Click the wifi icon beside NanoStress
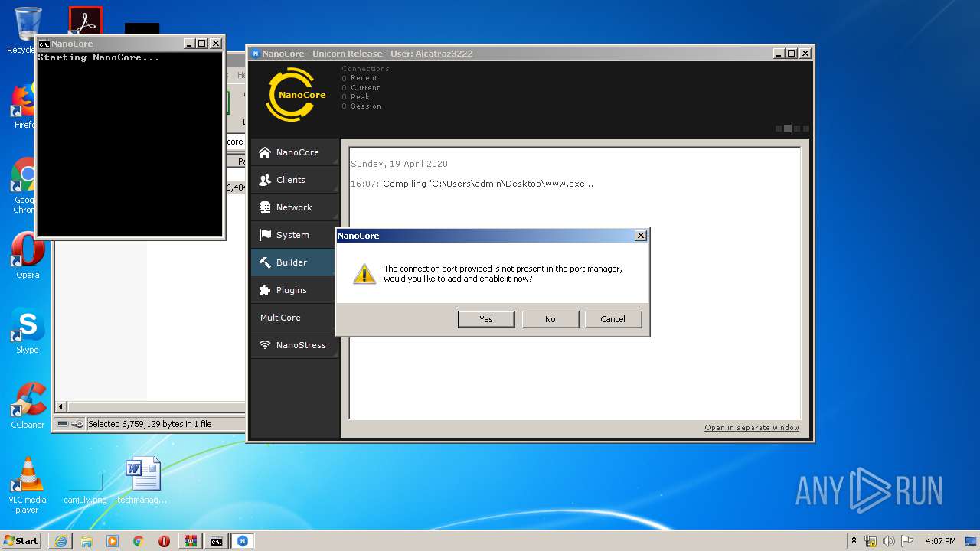This screenshot has width=980, height=551. [265, 345]
